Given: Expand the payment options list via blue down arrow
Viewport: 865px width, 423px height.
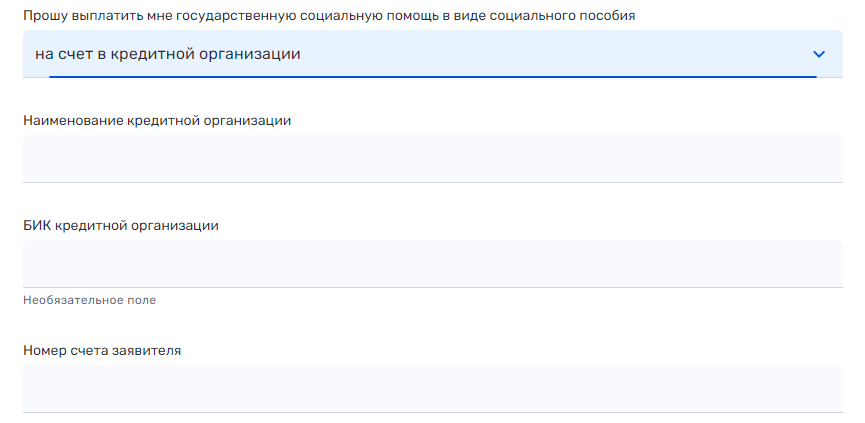Looking at the screenshot, I should (819, 54).
